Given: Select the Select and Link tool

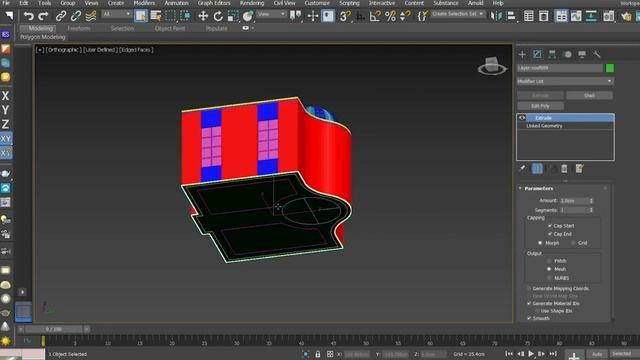Looking at the screenshot, I should coord(61,16).
